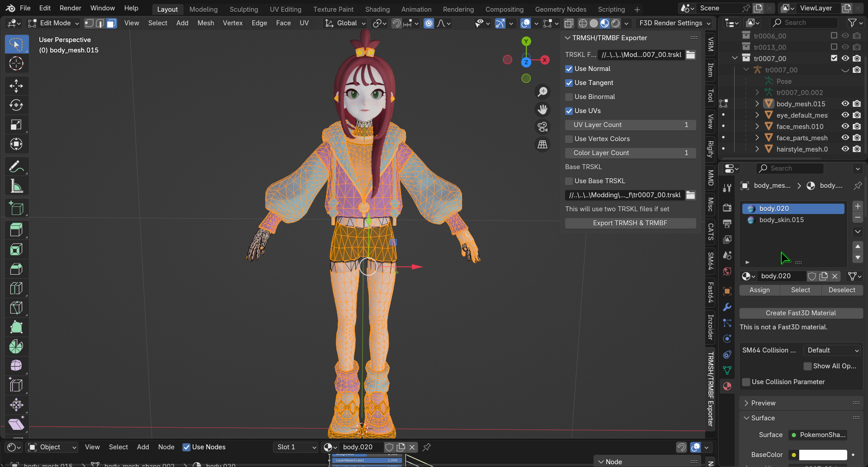Screen dimensions: 868x467
Task: Pick the 3D Cursor tool
Action: coord(16,63)
